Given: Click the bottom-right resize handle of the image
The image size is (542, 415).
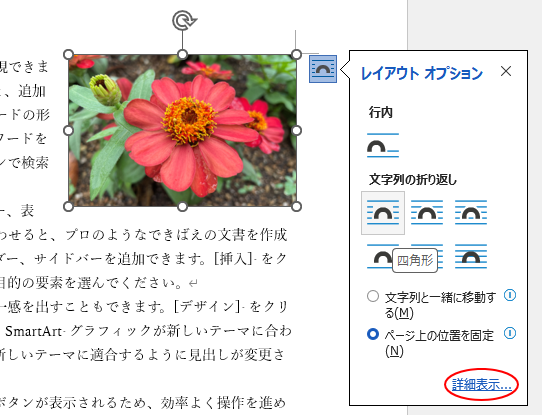Looking at the screenshot, I should point(297,207).
